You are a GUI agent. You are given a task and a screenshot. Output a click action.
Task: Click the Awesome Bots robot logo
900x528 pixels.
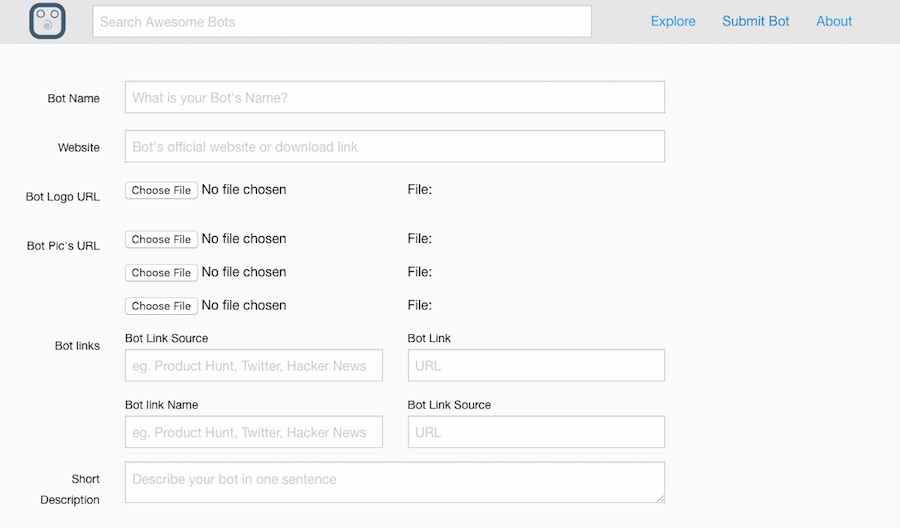(47, 21)
